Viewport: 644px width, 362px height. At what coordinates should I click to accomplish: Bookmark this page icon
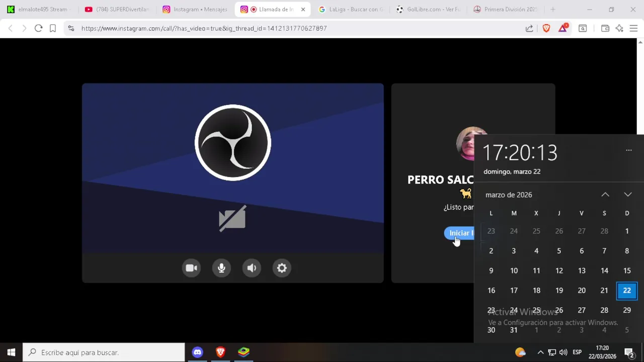point(53,29)
